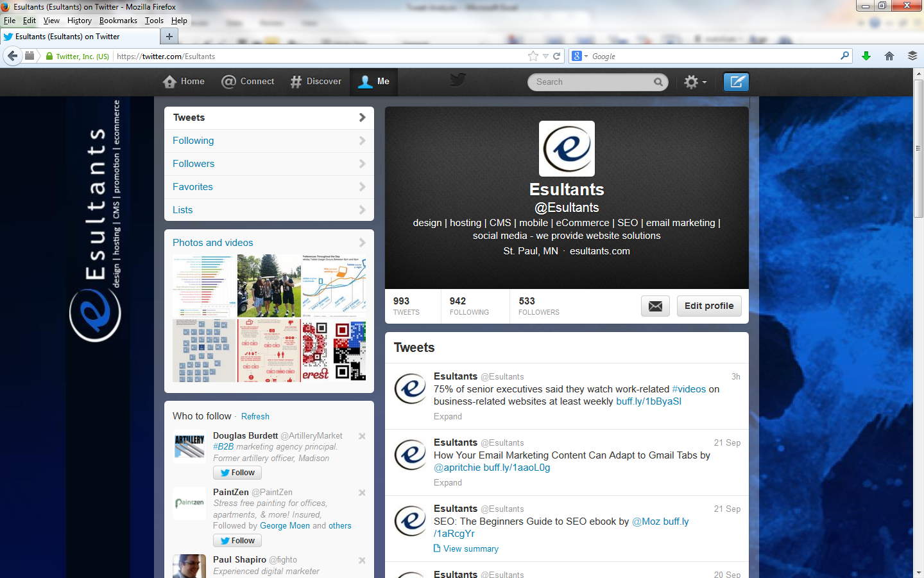The image size is (924, 578).
Task: Open the History menu
Action: [80, 21]
